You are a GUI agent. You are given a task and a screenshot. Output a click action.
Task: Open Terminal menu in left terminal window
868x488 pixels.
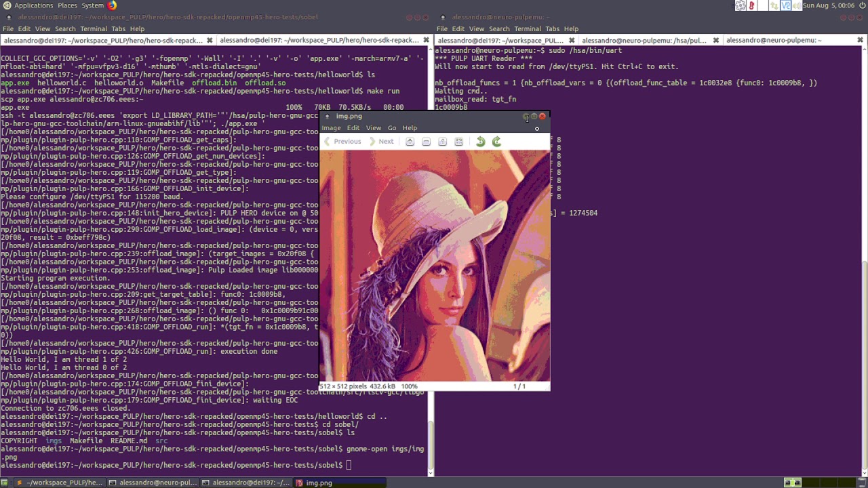coord(94,29)
